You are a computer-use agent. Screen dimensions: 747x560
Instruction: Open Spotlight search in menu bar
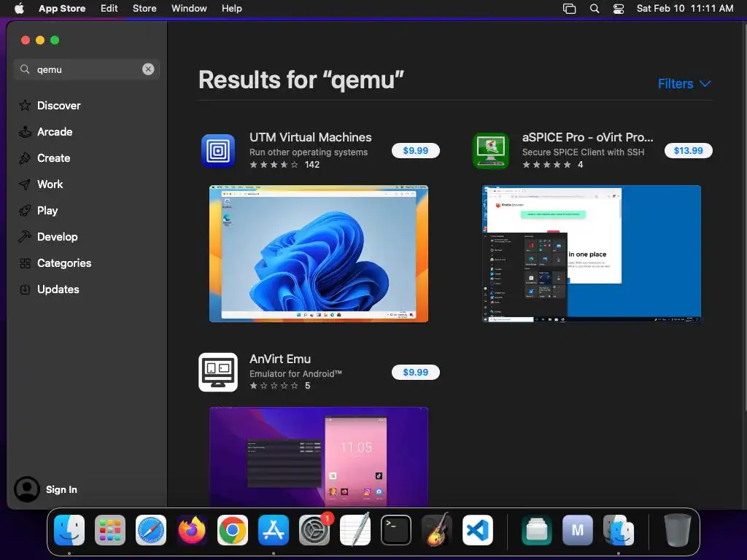(595, 9)
